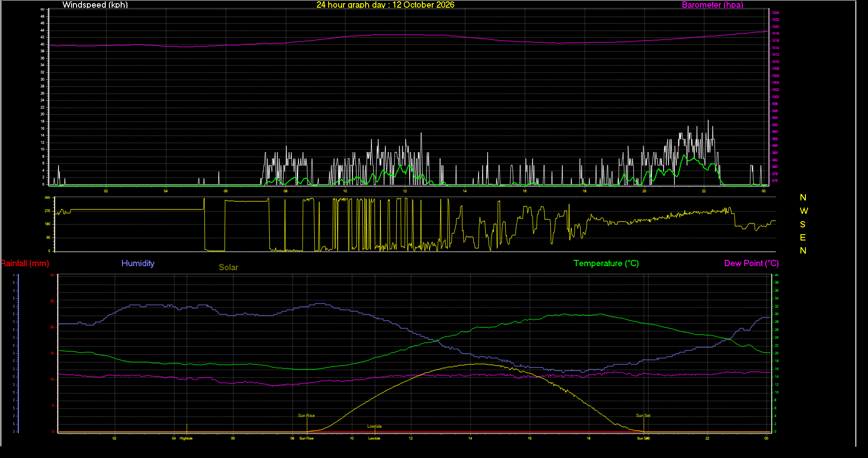This screenshot has height=458, width=868.
Task: Click the 'Windspeed (kph)' chart label
Action: click(95, 5)
